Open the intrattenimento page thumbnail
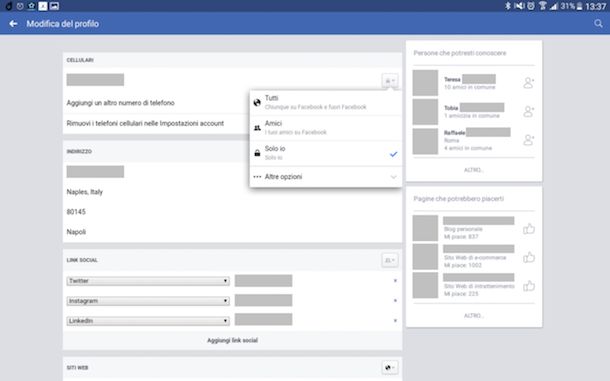This screenshot has height=381, width=610. pyautogui.click(x=425, y=285)
